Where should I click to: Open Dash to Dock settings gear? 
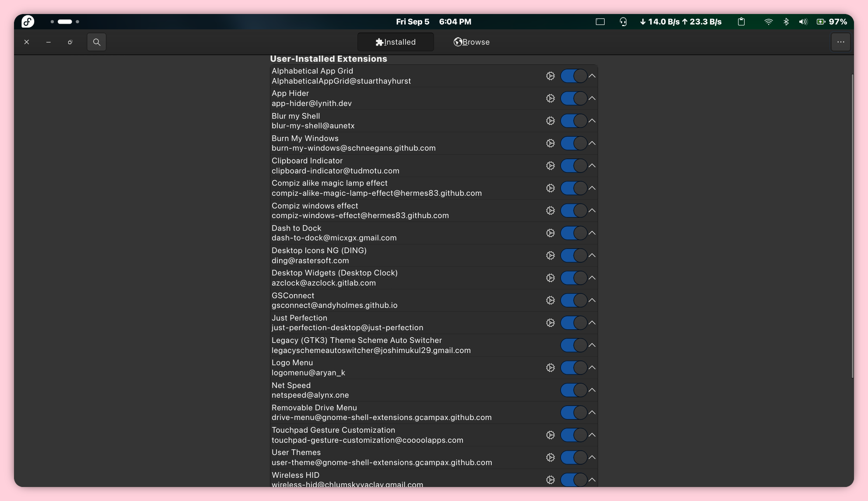[550, 233]
